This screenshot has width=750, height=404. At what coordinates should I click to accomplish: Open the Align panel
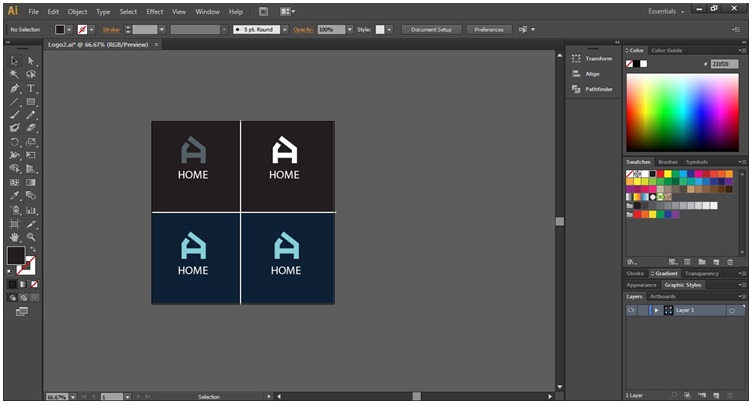(592, 73)
